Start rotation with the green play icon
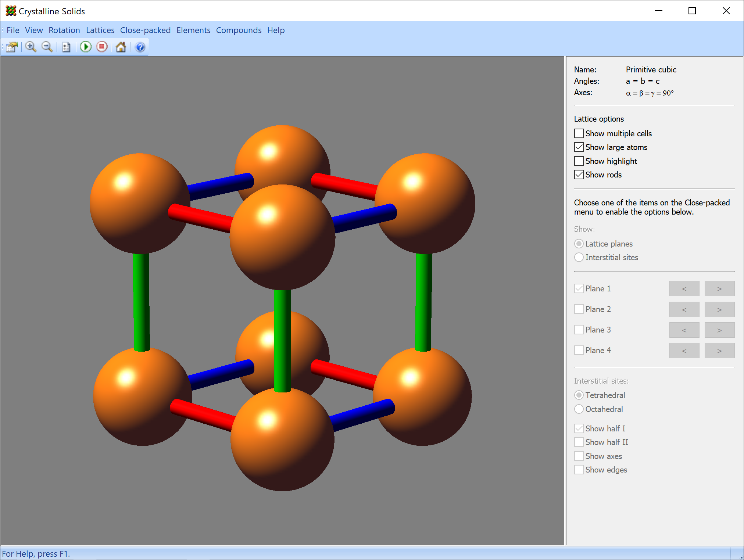Image resolution: width=744 pixels, height=560 pixels. coord(86,47)
